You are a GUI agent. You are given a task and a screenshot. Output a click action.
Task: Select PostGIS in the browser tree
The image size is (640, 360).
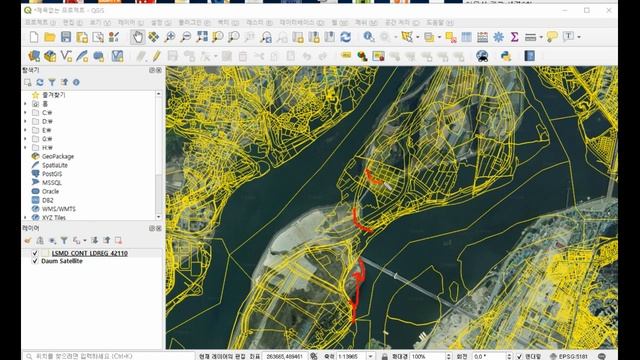point(52,174)
